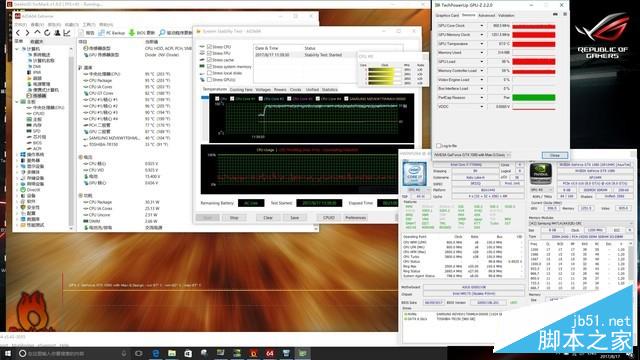This screenshot has width=640, height=360.
Task: Switch to the Voltages tab
Action: point(263,89)
